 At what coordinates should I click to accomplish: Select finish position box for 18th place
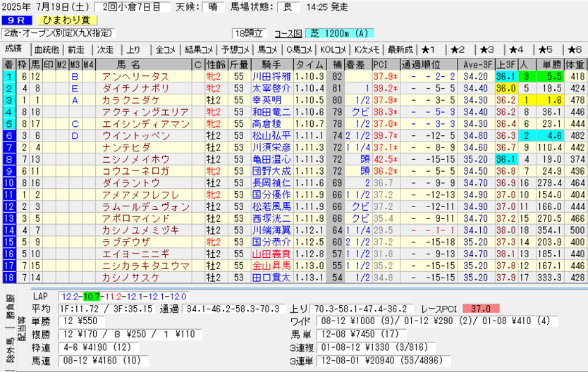click(x=8, y=278)
